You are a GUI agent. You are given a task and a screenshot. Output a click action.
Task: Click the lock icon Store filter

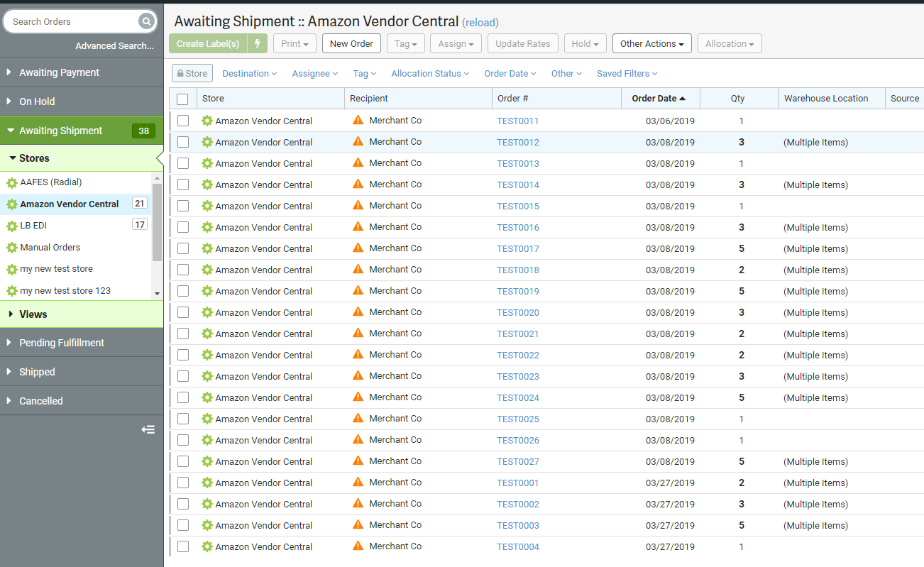pyautogui.click(x=192, y=73)
